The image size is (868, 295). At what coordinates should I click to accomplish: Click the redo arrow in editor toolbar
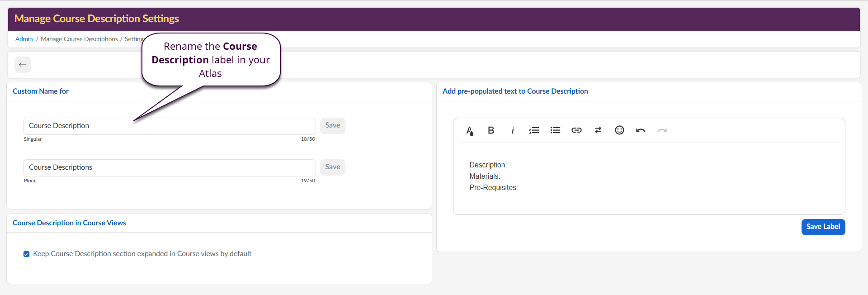tap(662, 130)
